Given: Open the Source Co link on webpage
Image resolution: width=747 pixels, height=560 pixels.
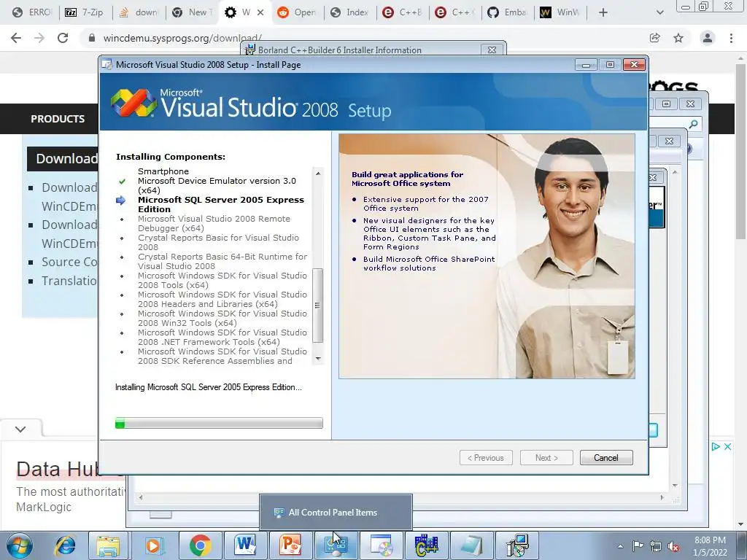Looking at the screenshot, I should pos(69,262).
